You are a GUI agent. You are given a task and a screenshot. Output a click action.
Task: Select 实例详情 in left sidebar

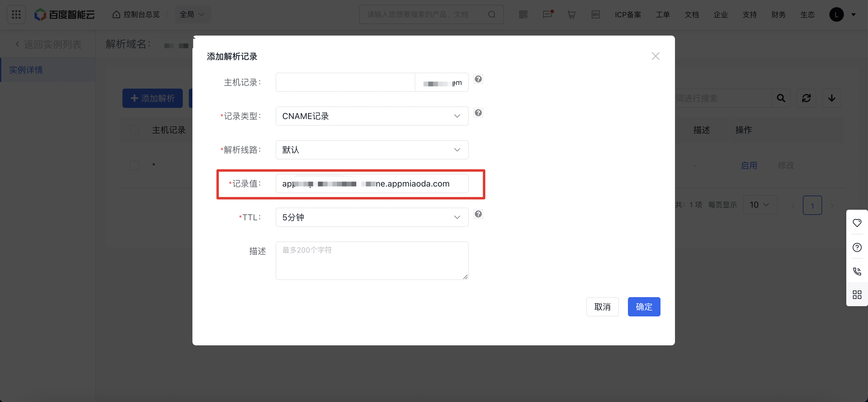click(26, 70)
